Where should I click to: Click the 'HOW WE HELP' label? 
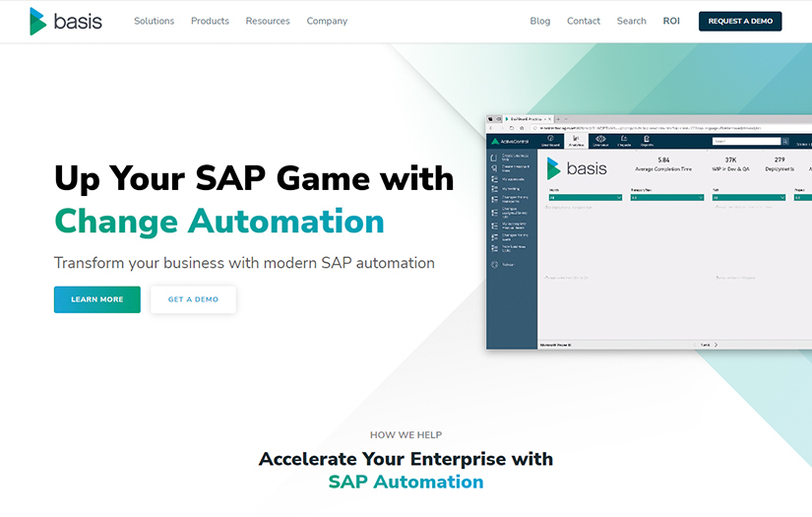click(x=406, y=434)
